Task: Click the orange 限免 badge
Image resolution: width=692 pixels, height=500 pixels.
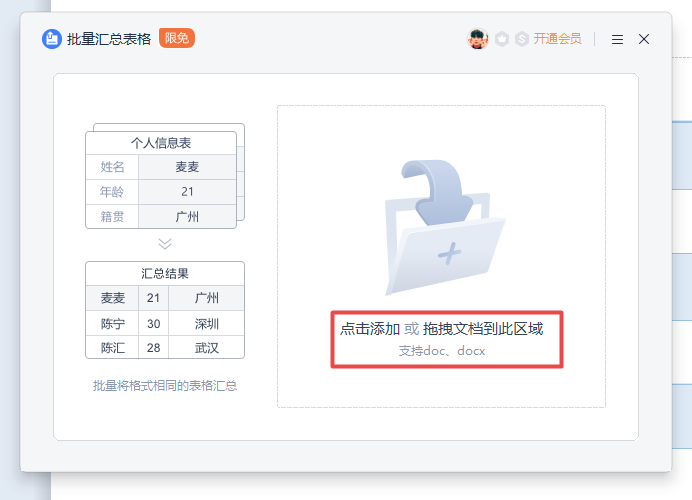Action: click(x=177, y=39)
